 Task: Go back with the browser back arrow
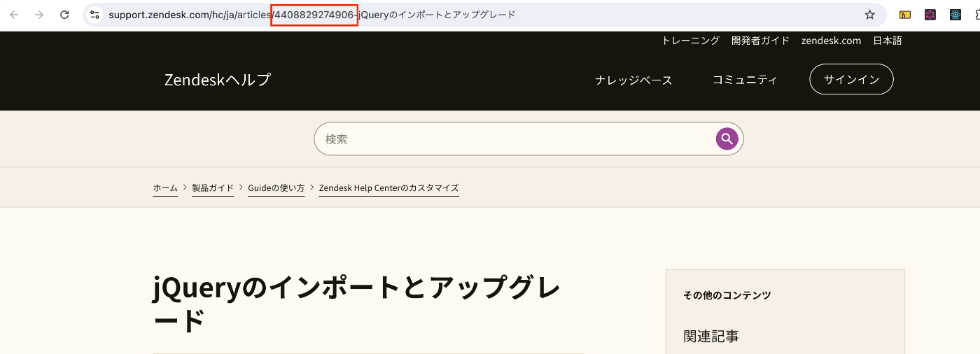[x=14, y=15]
